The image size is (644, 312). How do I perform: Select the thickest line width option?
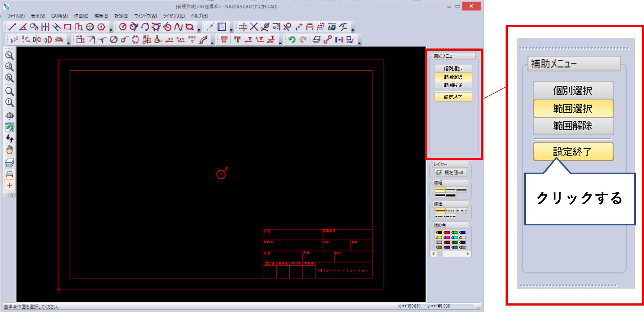pos(451,195)
